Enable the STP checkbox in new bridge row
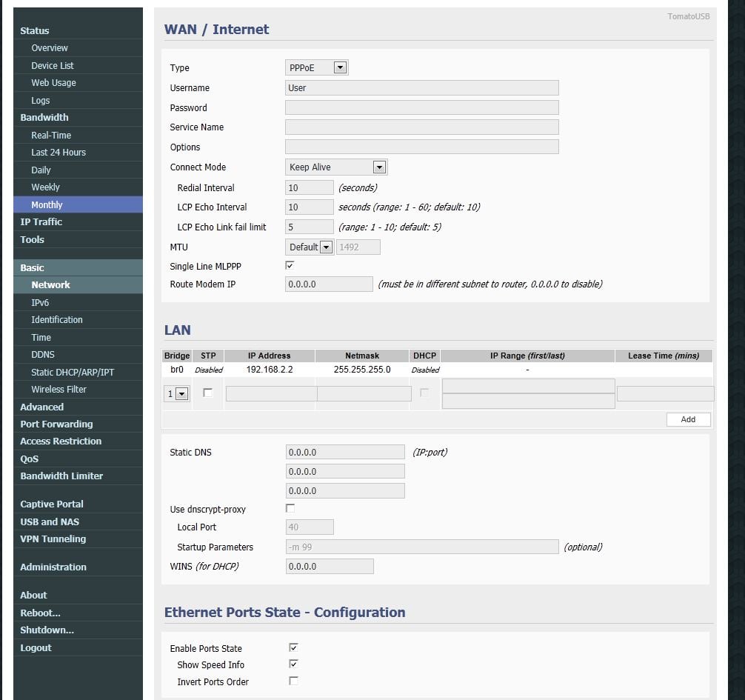This screenshot has width=745, height=700. coord(207,393)
